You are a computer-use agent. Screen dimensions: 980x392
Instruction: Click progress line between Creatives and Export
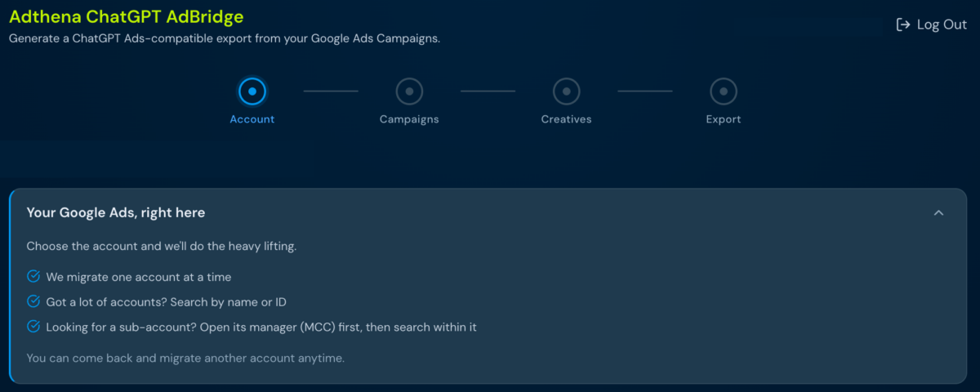[x=644, y=91]
